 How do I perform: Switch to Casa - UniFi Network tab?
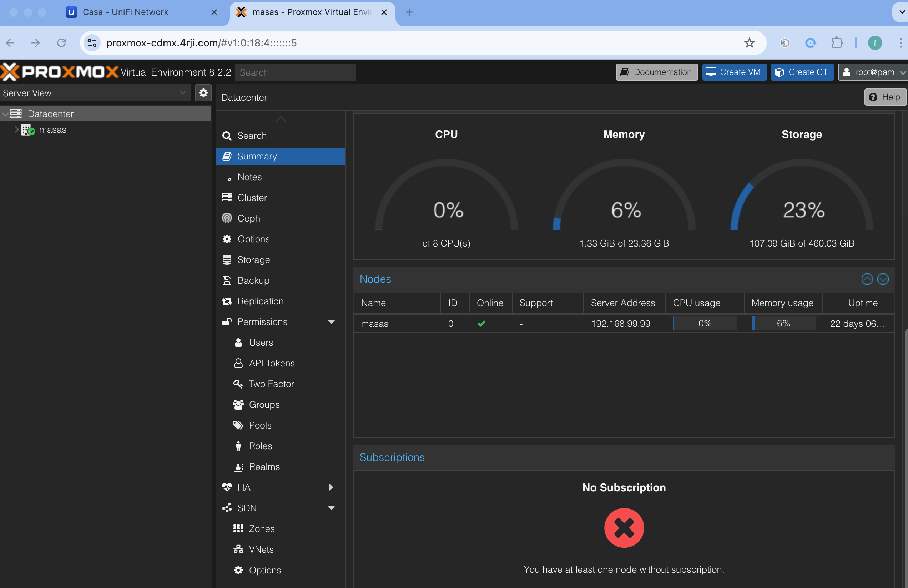coord(125,12)
